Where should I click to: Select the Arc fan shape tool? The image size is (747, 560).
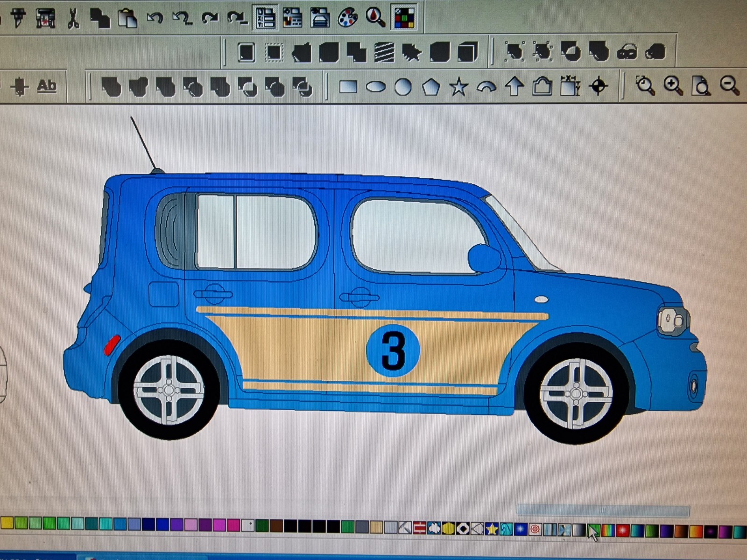pyautogui.click(x=486, y=87)
